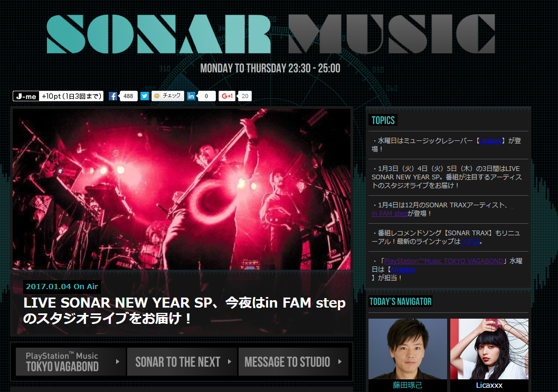Image resolution: width=558 pixels, height=392 pixels.
Task: Click the live concert featured photo
Action: point(182,189)
